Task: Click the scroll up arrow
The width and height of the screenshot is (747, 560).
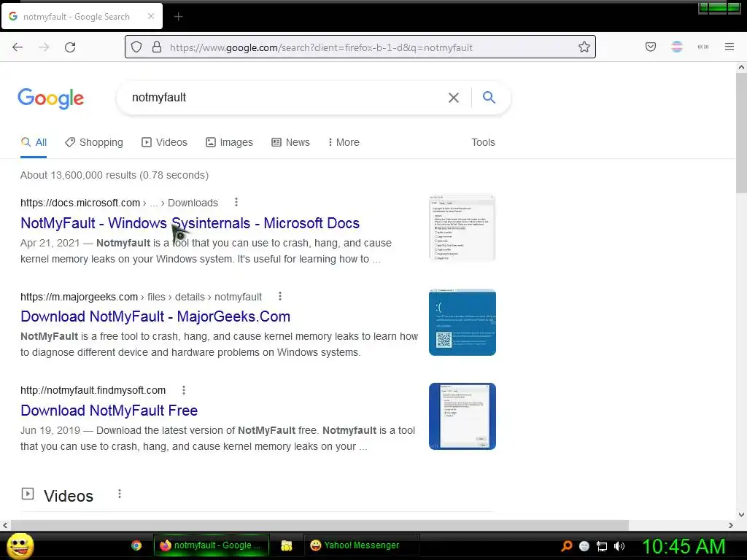Action: (x=741, y=68)
